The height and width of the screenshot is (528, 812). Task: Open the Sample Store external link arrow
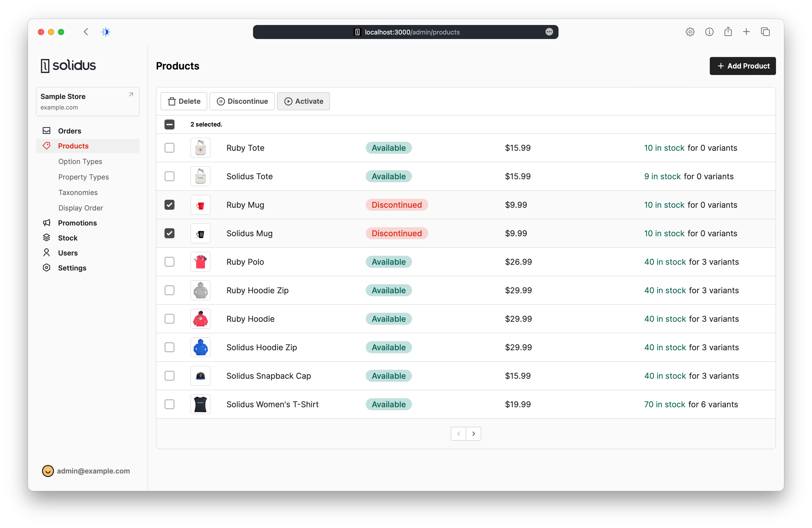coord(131,94)
